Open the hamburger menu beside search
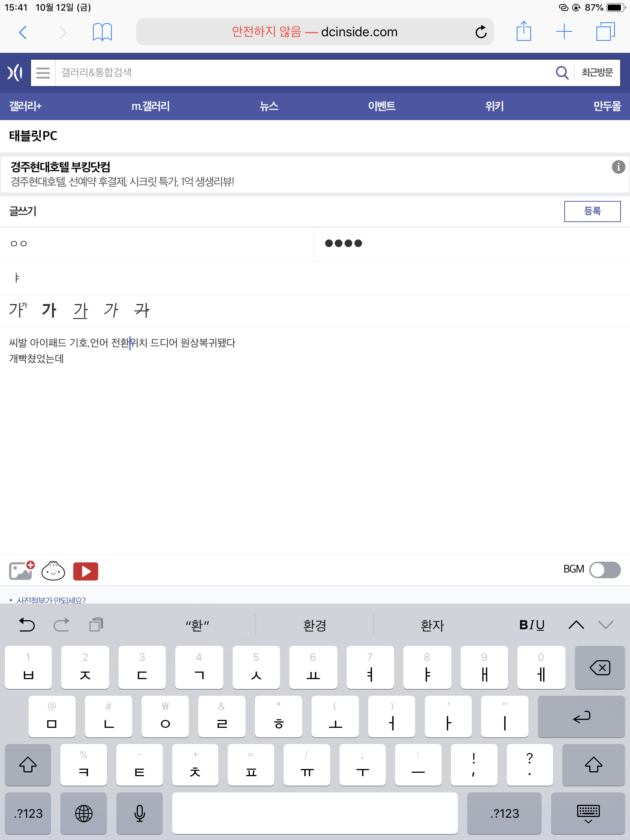Image resolution: width=630 pixels, height=840 pixels. pos(43,73)
